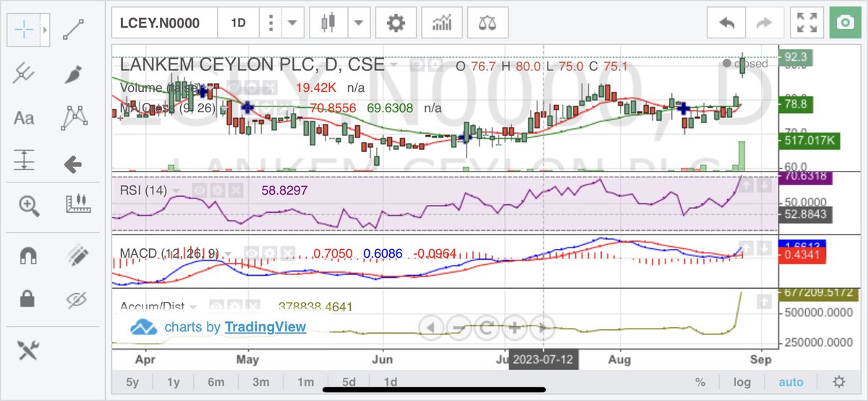The image size is (868, 401).
Task: Select the price range measure tool
Action: pyautogui.click(x=25, y=161)
